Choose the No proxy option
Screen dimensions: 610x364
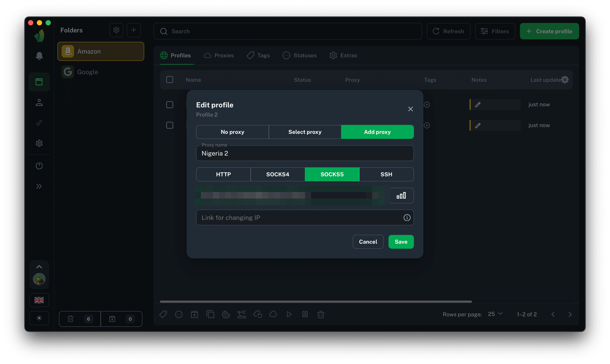233,132
